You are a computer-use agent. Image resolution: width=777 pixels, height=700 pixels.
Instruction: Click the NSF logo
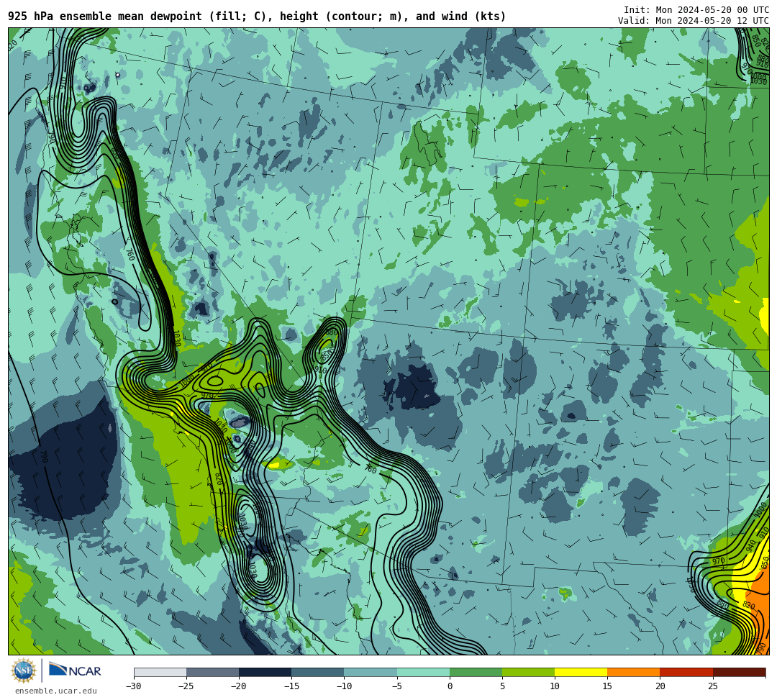click(23, 671)
